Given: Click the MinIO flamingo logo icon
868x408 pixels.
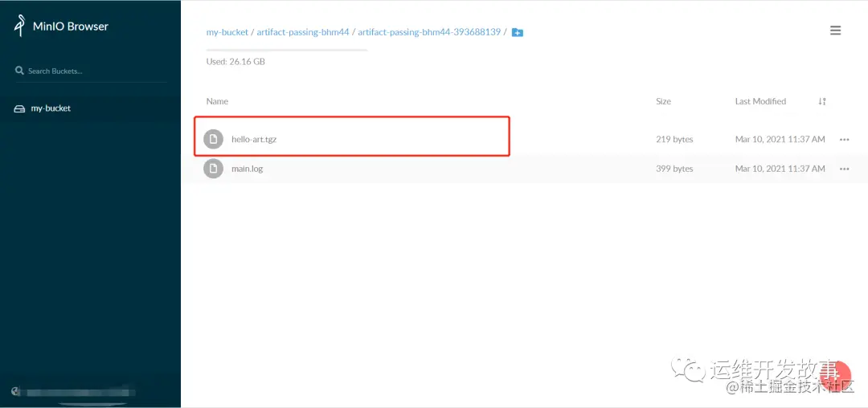Looking at the screenshot, I should pos(20,26).
